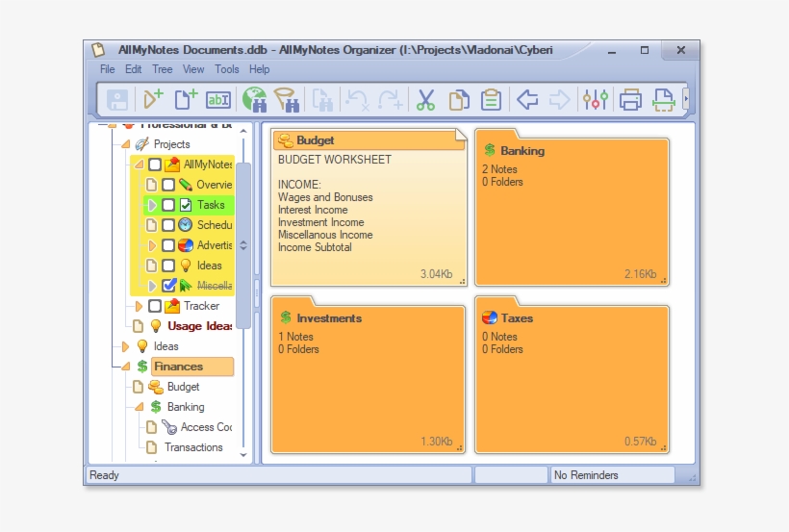The image size is (789, 532).
Task: Click the key icon beside Access Codes
Action: pyautogui.click(x=169, y=427)
